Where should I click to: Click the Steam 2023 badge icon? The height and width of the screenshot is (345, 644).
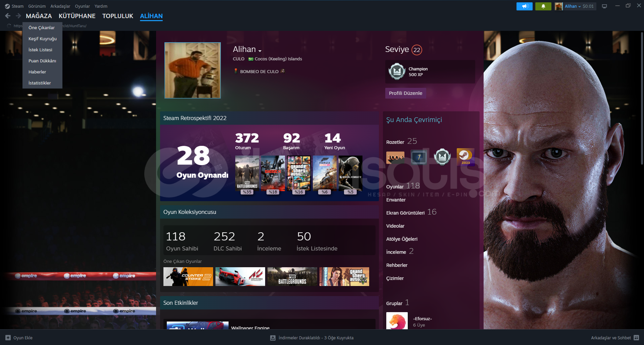pos(465,157)
